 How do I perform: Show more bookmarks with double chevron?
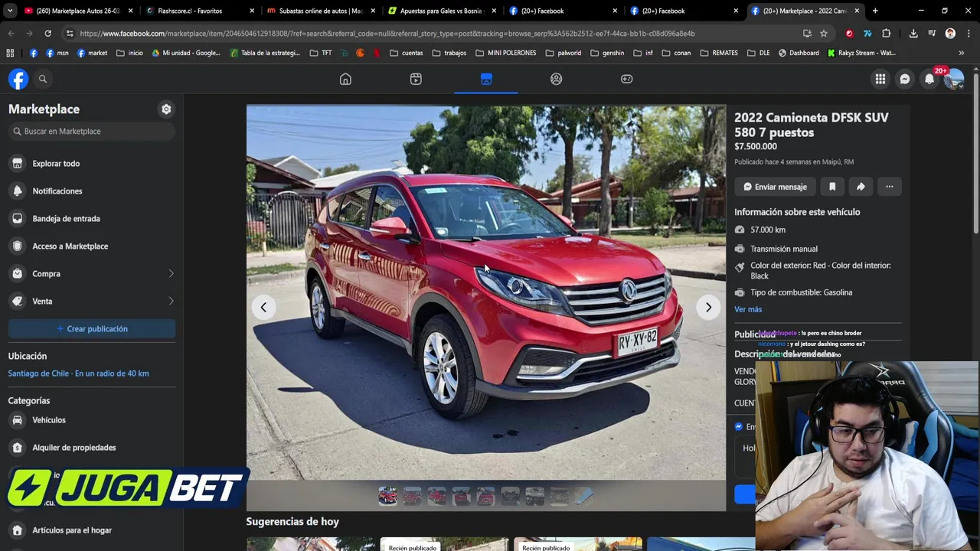coord(962,53)
